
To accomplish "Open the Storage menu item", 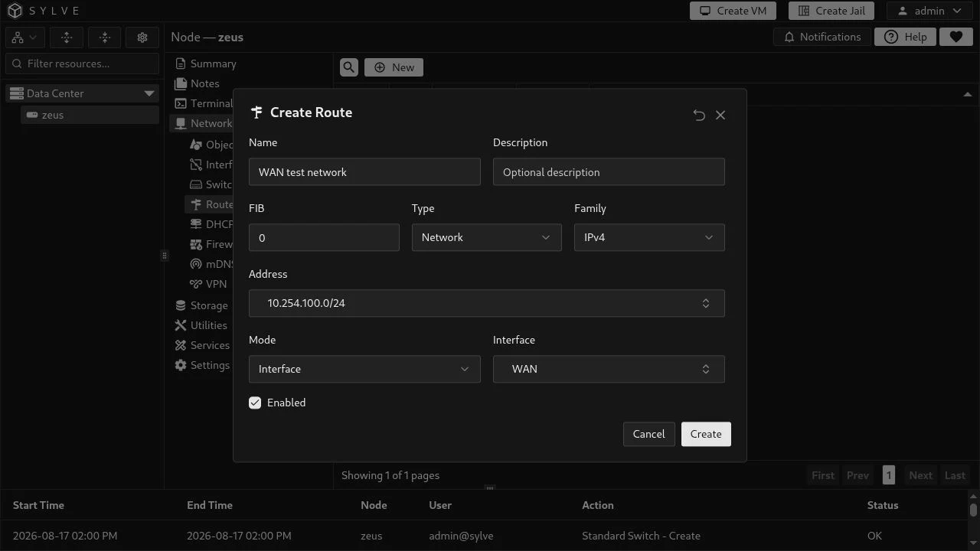I will [201, 305].
